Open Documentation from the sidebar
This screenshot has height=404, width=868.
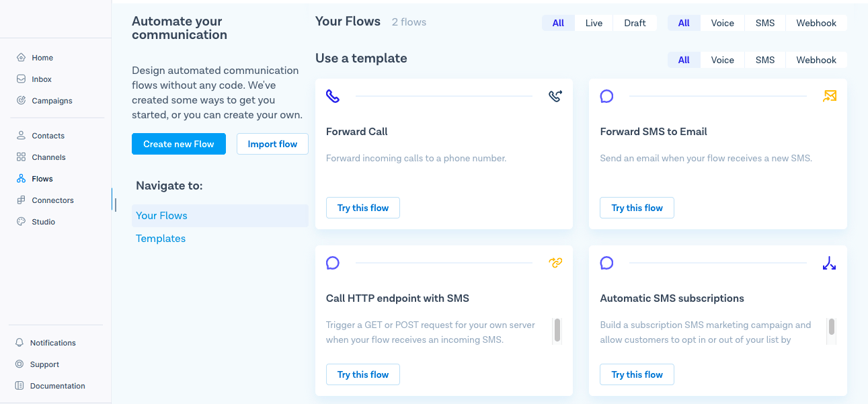(57, 385)
